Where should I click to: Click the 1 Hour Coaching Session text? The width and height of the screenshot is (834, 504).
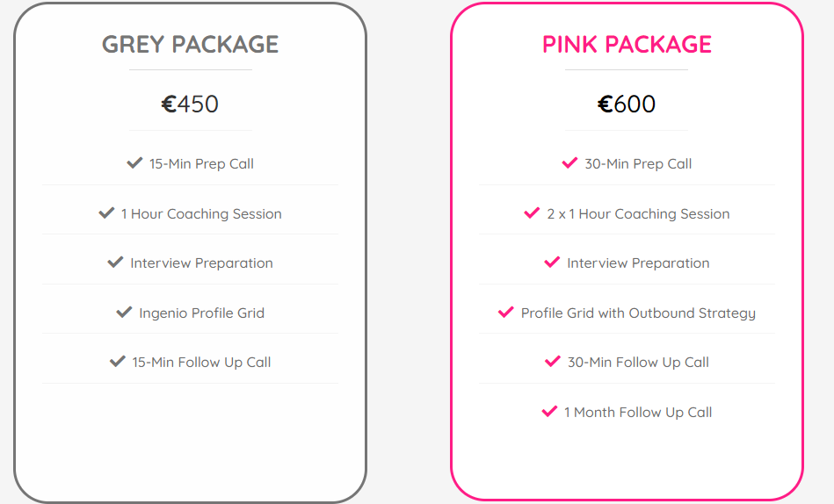tap(201, 213)
